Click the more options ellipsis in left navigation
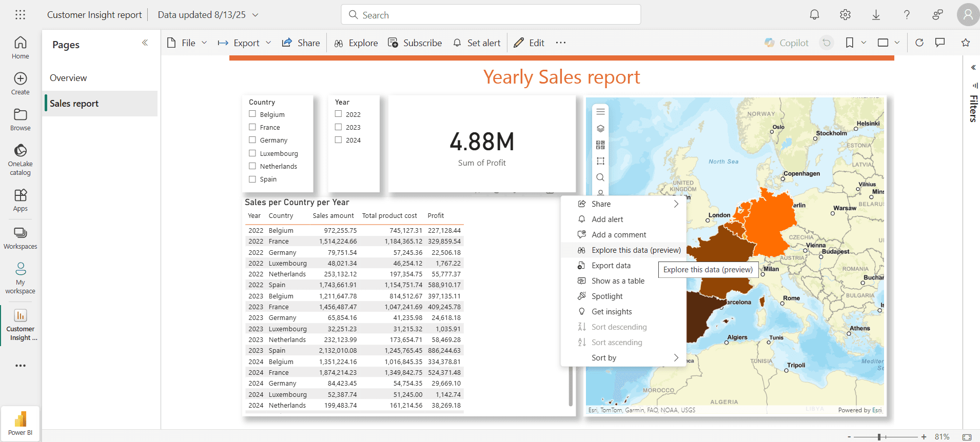980x442 pixels. (x=21, y=366)
